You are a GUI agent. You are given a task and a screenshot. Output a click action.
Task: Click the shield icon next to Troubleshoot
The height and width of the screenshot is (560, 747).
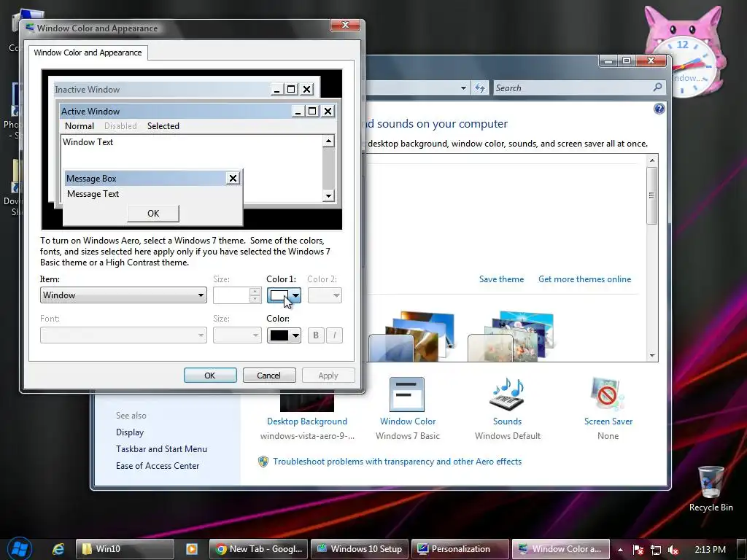point(263,462)
